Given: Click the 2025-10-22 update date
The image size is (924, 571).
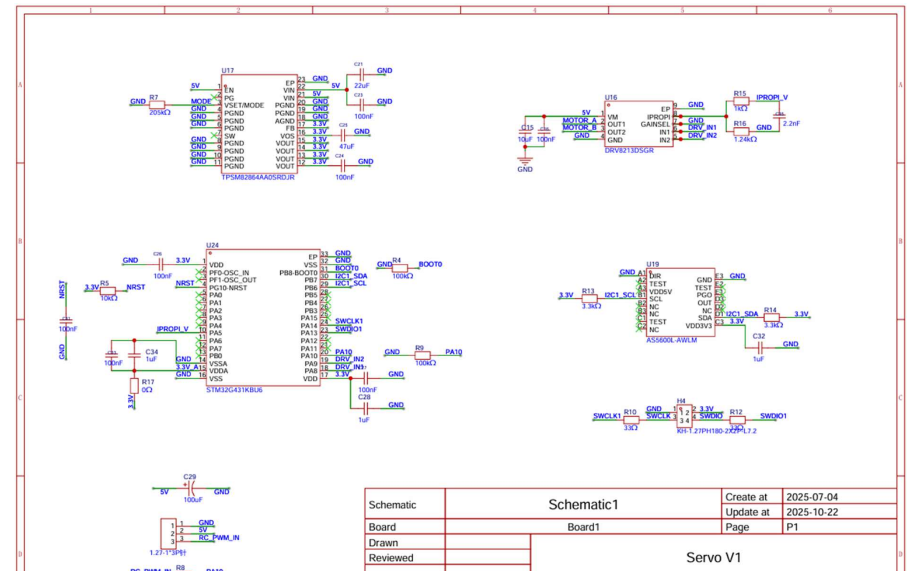Looking at the screenshot, I should (x=812, y=512).
